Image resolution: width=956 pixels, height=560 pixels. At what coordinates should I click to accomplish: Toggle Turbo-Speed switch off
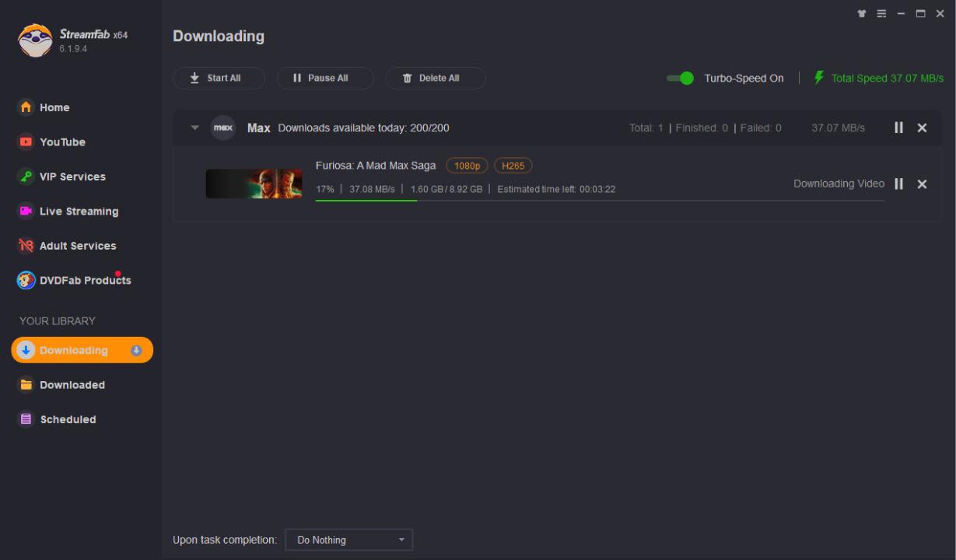680,78
